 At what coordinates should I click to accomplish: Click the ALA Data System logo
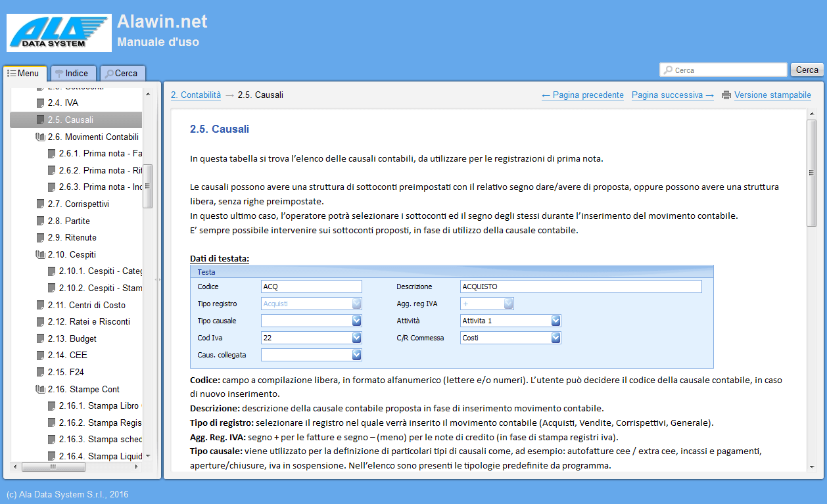59,32
